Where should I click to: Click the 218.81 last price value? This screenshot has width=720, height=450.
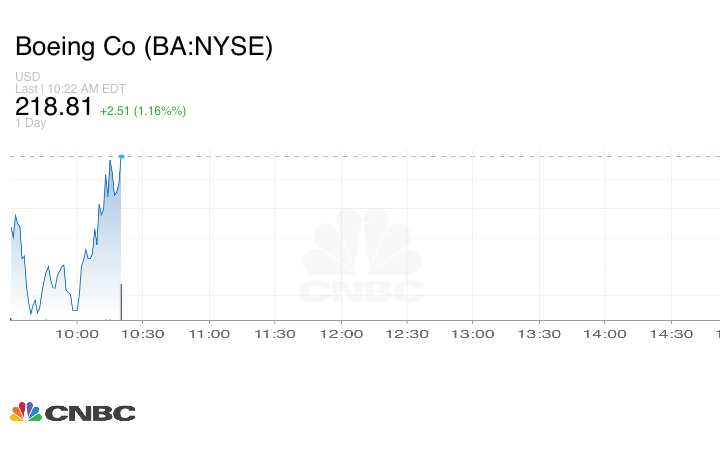click(53, 107)
